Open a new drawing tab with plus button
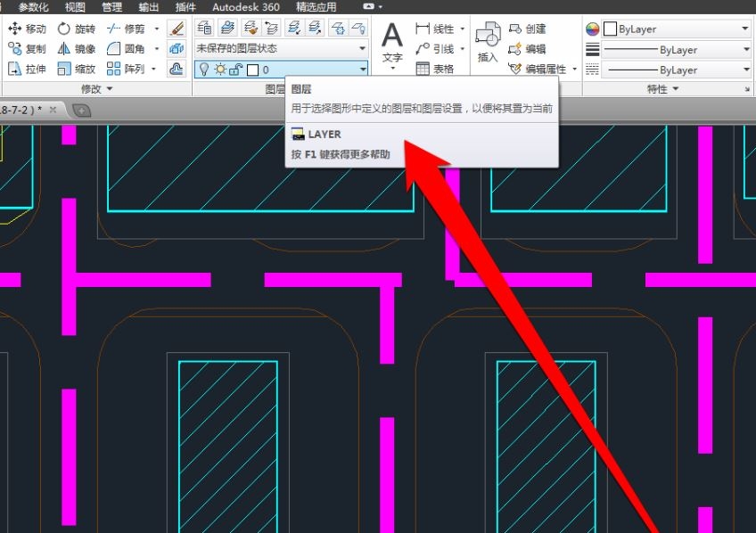 tap(81, 111)
